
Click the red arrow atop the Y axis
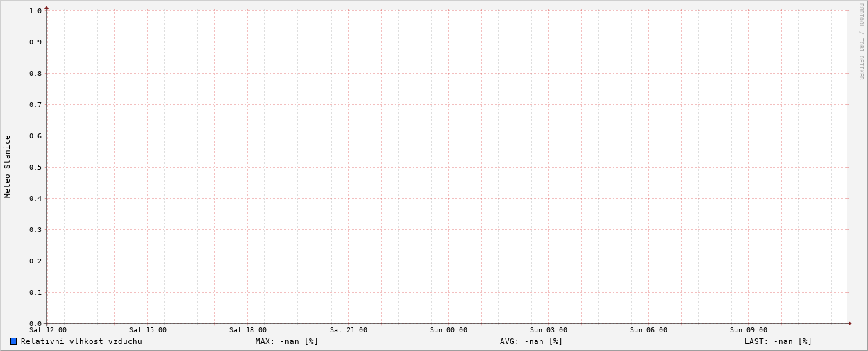coord(47,8)
